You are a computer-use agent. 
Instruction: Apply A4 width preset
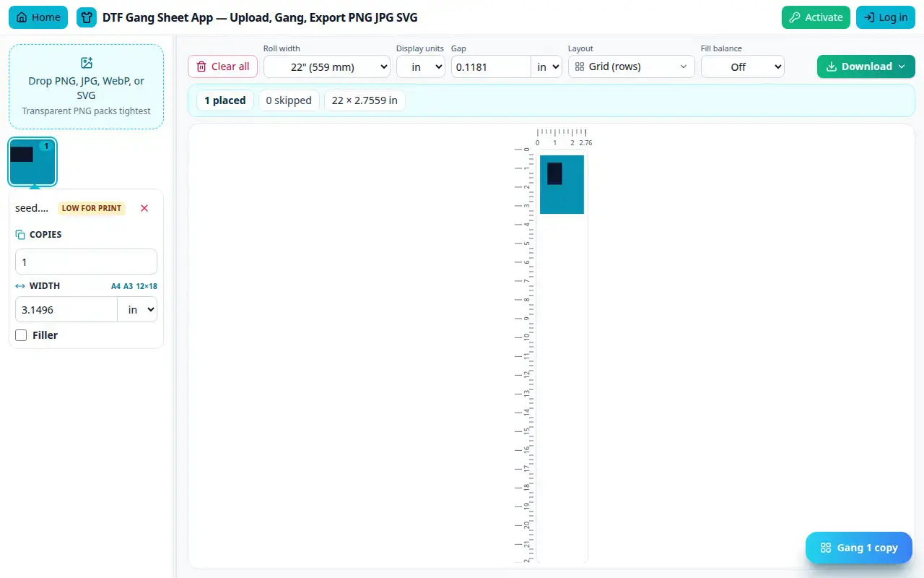(115, 286)
